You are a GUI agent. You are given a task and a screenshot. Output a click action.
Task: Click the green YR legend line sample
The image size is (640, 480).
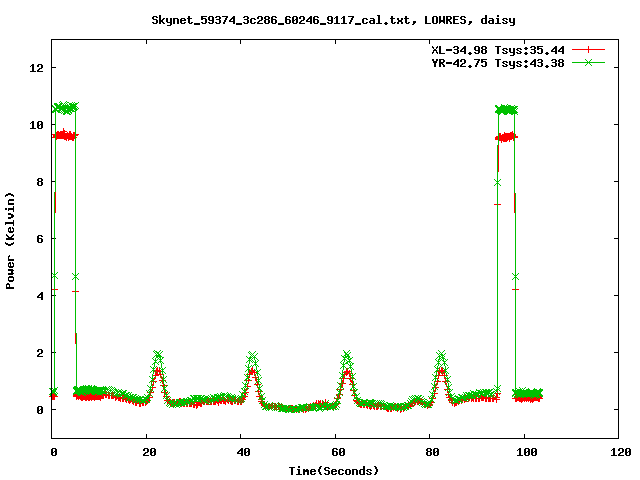(x=588, y=62)
